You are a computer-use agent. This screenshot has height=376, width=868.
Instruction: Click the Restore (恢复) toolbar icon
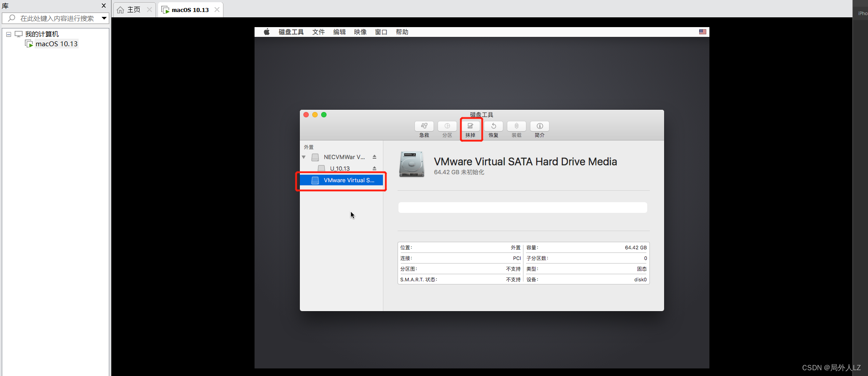(494, 126)
